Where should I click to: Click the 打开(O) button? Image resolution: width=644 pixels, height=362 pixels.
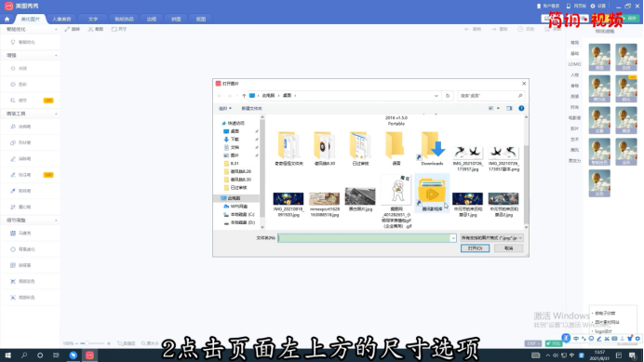point(475,248)
